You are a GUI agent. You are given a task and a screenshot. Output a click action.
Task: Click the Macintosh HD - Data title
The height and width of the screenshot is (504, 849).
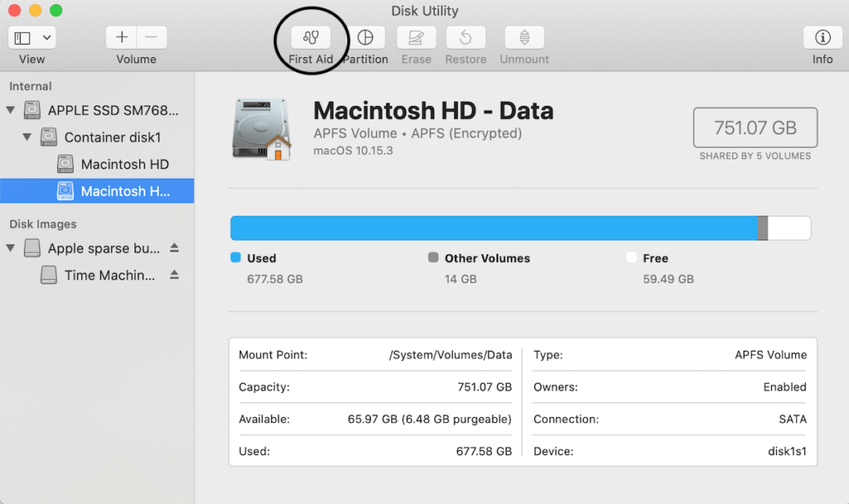tap(433, 110)
